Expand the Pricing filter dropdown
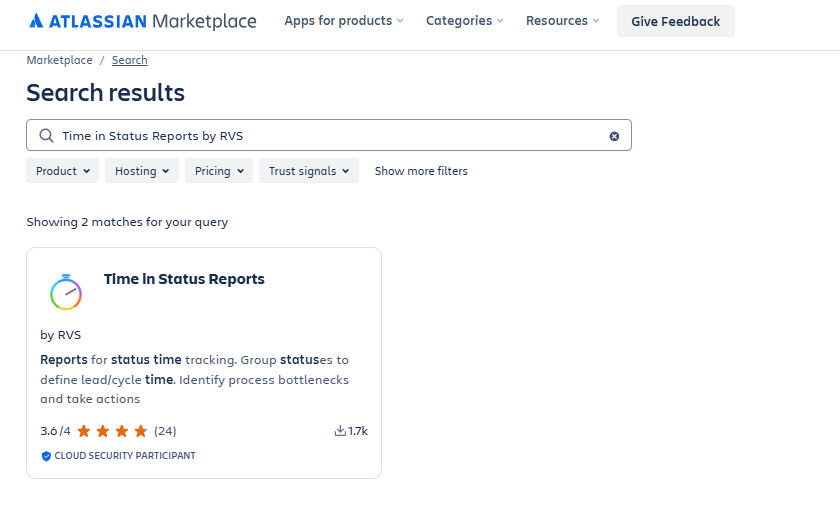 coord(219,171)
